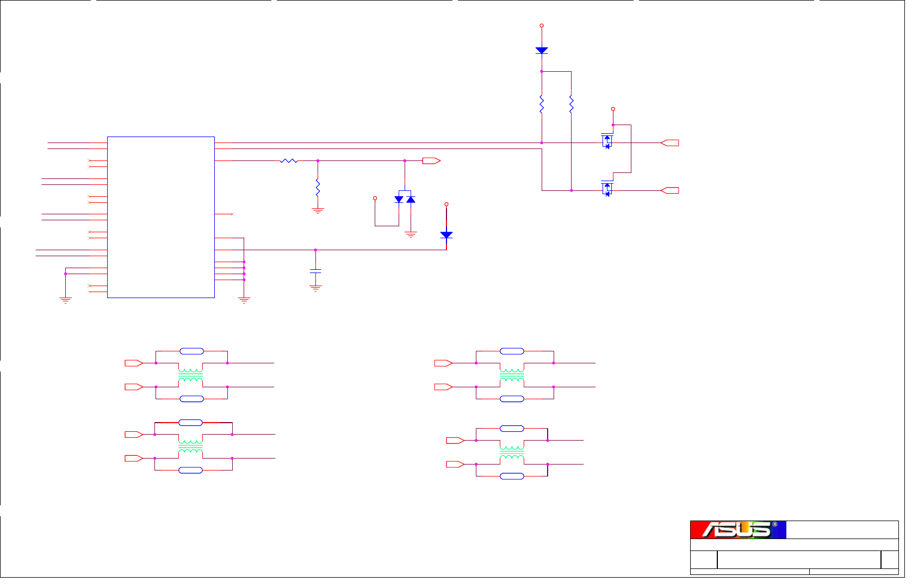The height and width of the screenshot is (588, 912).
Task: Select the upper MOSFET transistor symbol
Action: pyautogui.click(x=607, y=141)
